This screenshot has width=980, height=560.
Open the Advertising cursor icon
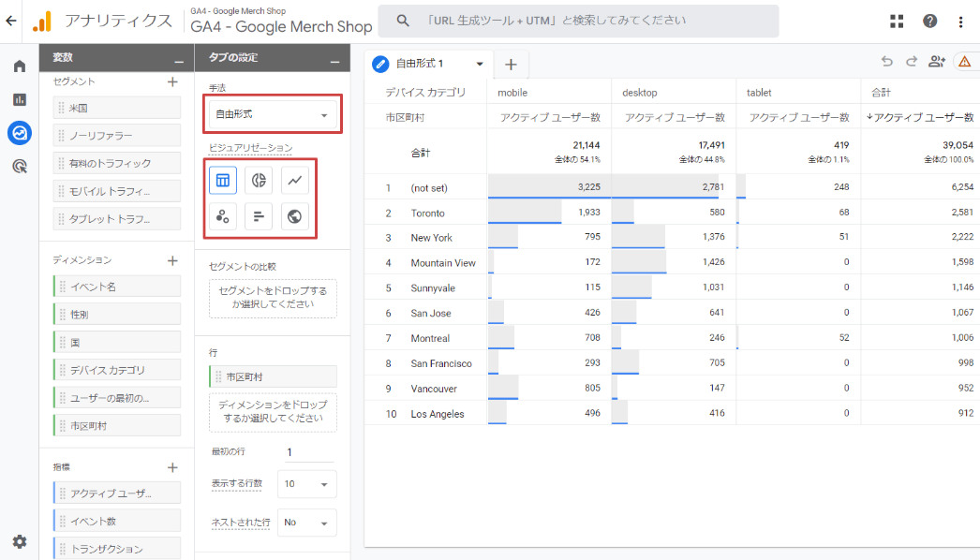pos(20,167)
